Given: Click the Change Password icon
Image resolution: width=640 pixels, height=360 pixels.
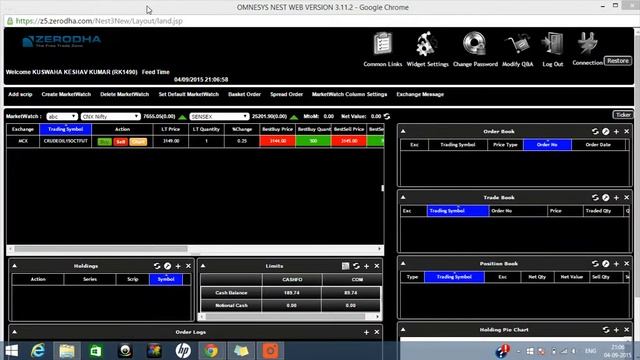Looking at the screenshot, I should (x=474, y=44).
